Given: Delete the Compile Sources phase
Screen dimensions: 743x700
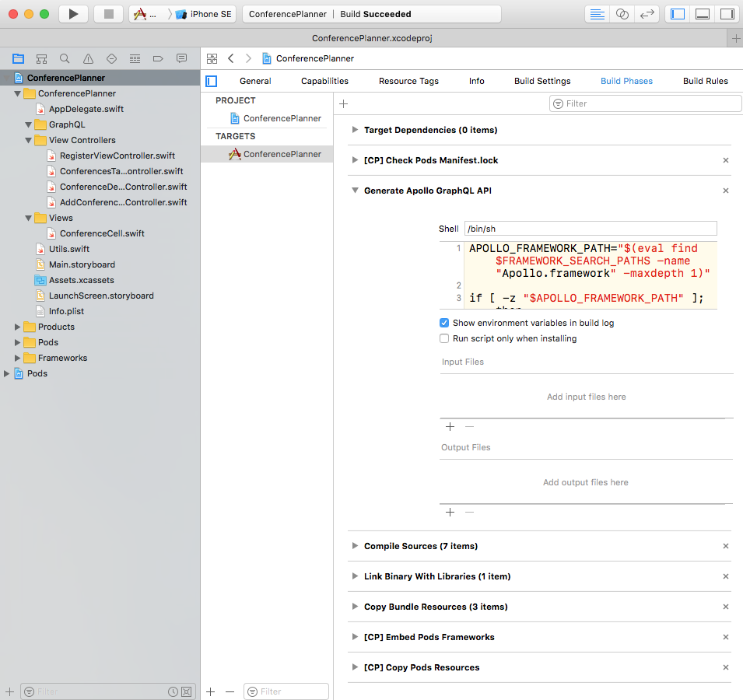Looking at the screenshot, I should pos(725,547).
